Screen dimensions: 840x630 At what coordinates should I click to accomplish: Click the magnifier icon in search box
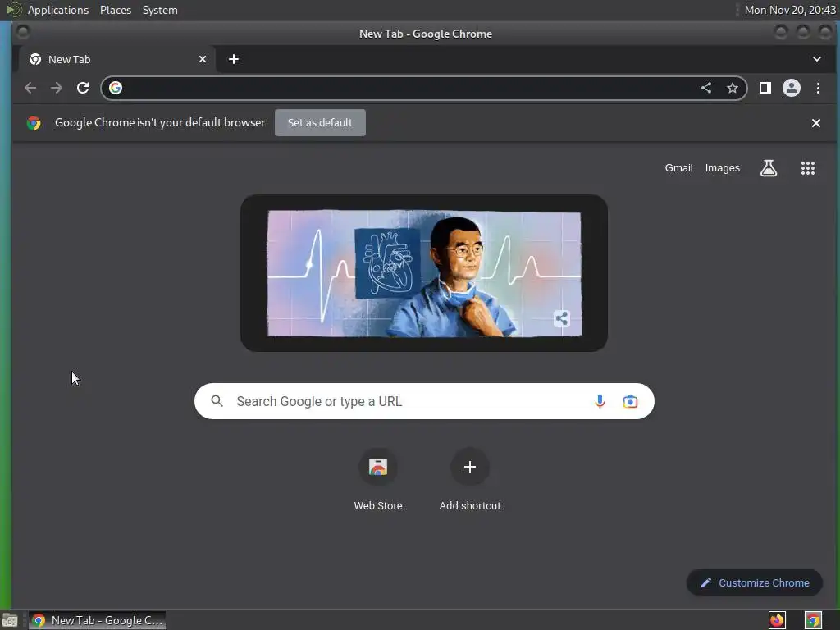217,401
